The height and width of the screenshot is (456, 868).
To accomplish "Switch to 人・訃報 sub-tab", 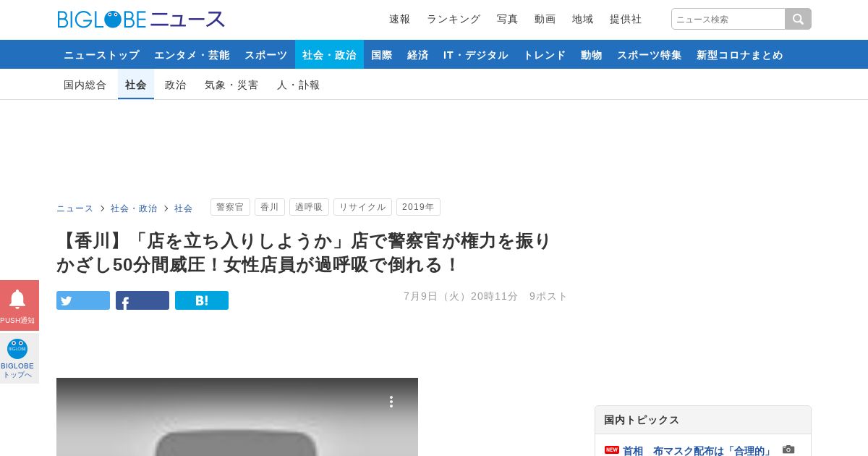I will [299, 85].
